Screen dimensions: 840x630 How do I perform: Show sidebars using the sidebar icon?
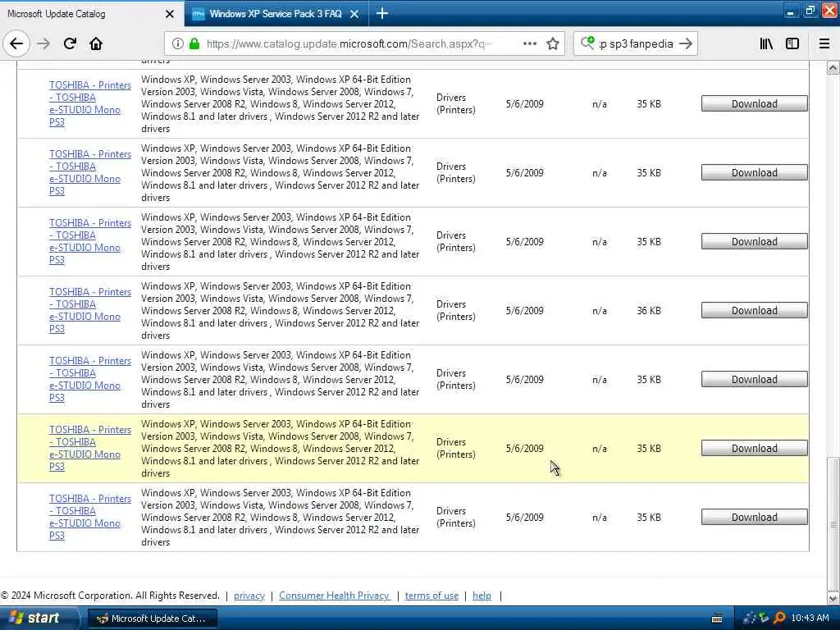[792, 43]
